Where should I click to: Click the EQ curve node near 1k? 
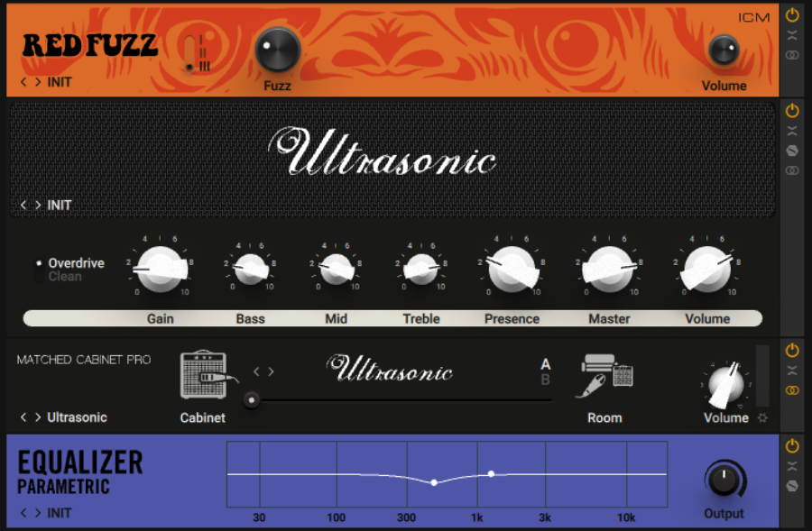(x=491, y=472)
